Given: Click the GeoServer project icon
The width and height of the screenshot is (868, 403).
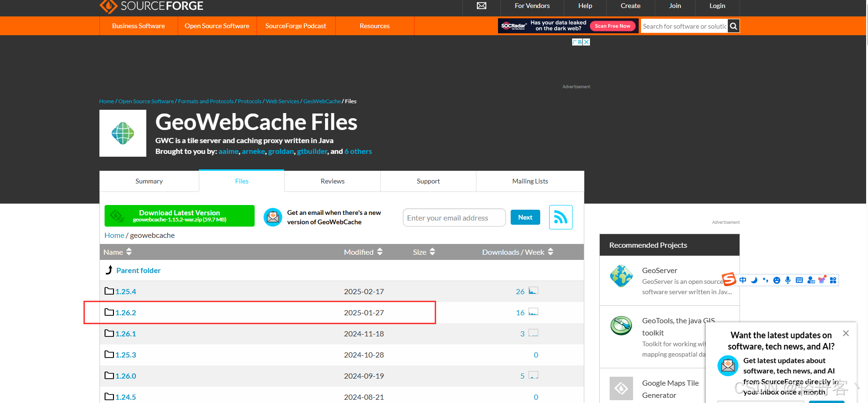Looking at the screenshot, I should click(621, 276).
